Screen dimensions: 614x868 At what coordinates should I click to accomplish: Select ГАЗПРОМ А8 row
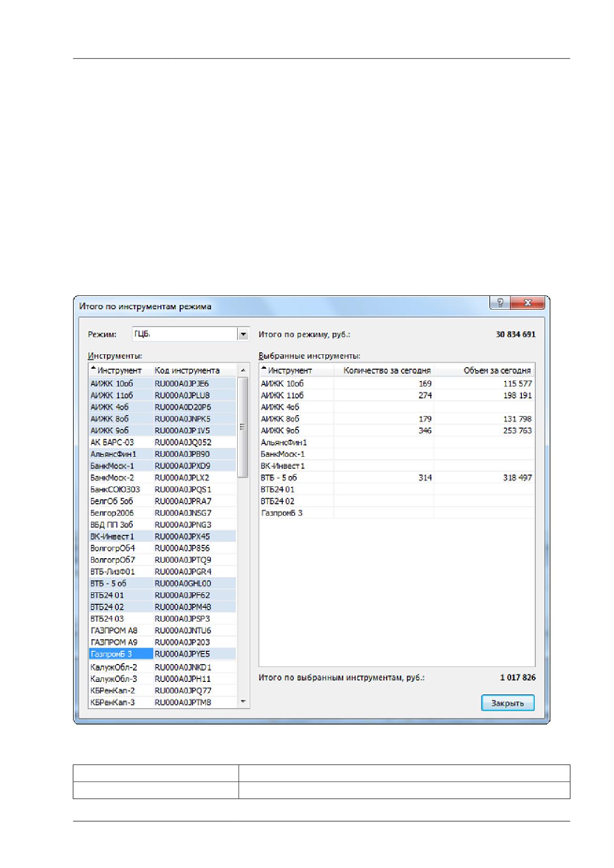tap(162, 630)
